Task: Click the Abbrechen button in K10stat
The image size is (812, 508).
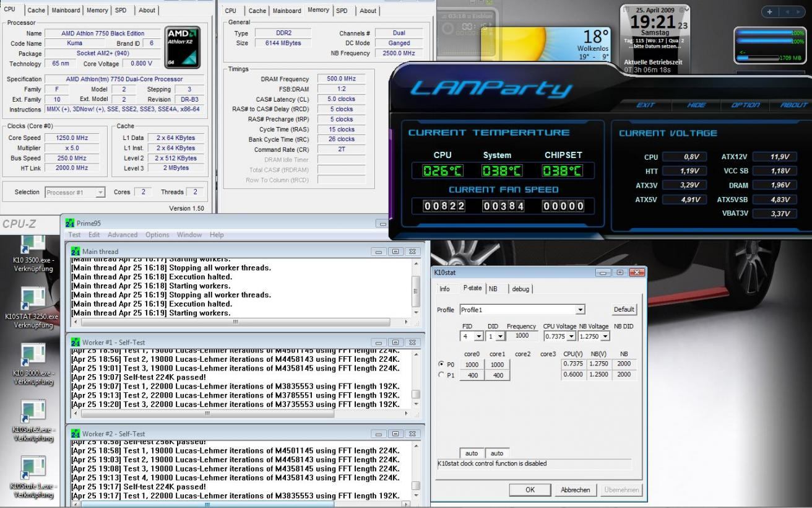Action: [x=576, y=489]
